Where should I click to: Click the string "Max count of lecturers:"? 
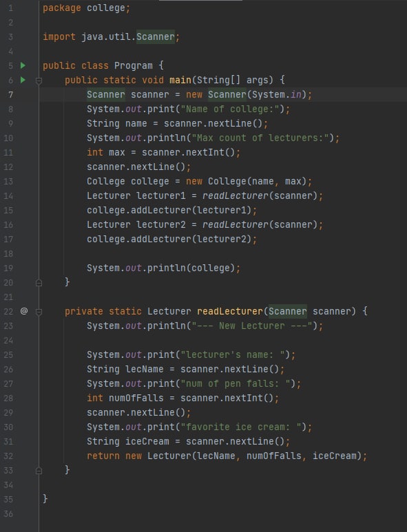coord(260,138)
